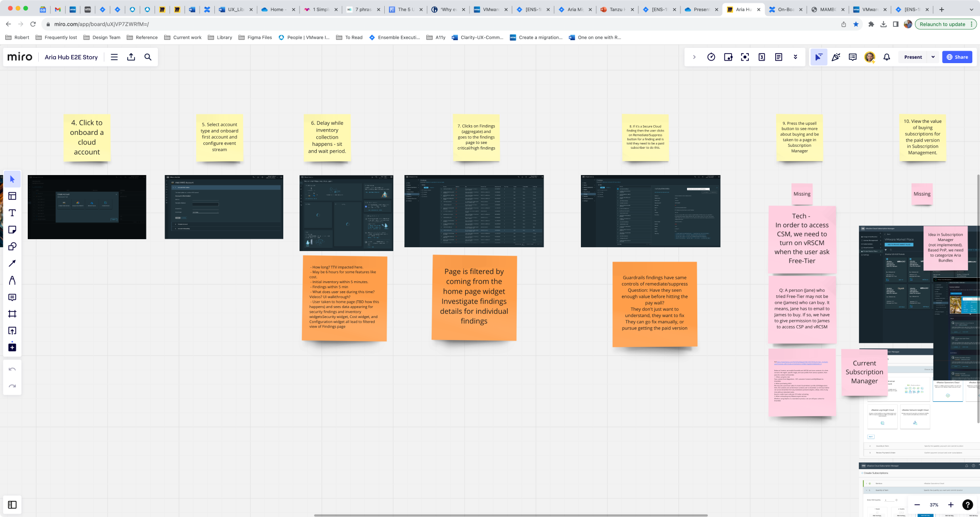Open the Shapes tool

click(x=12, y=246)
